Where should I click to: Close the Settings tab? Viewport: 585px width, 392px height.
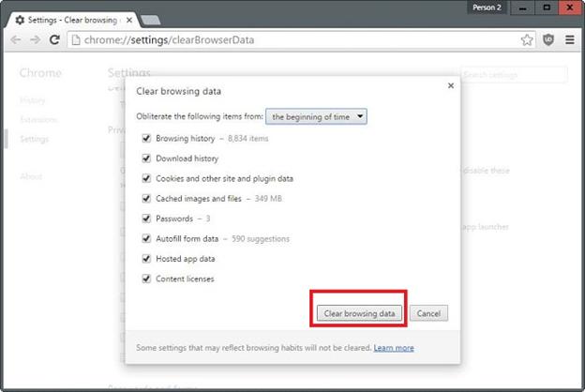(x=129, y=20)
